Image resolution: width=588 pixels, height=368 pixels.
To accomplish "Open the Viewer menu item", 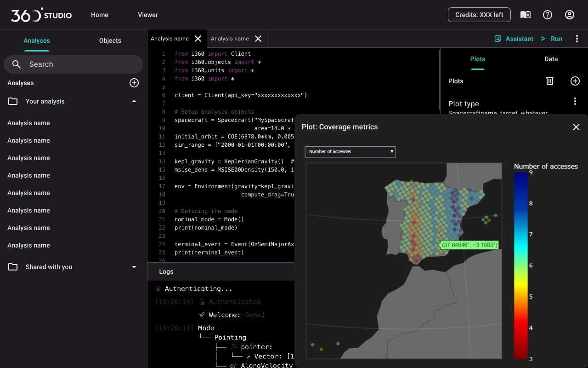I will pyautogui.click(x=147, y=15).
